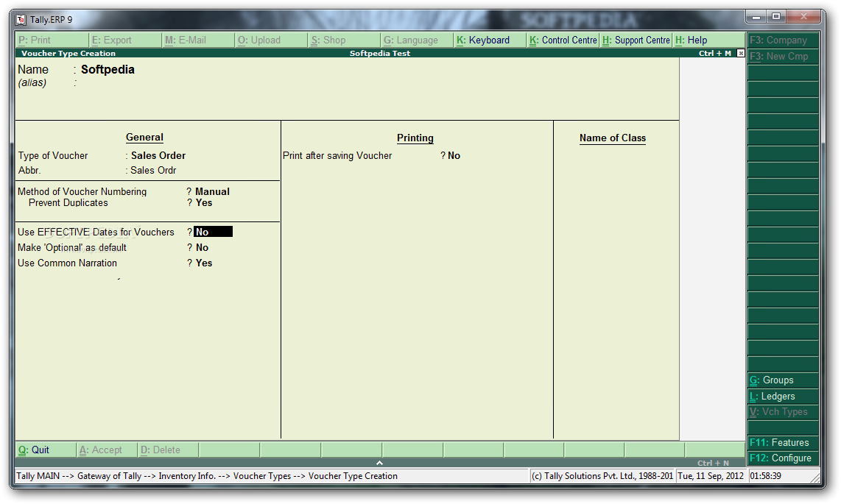
Task: Open the H: Support Centre
Action: (x=636, y=40)
